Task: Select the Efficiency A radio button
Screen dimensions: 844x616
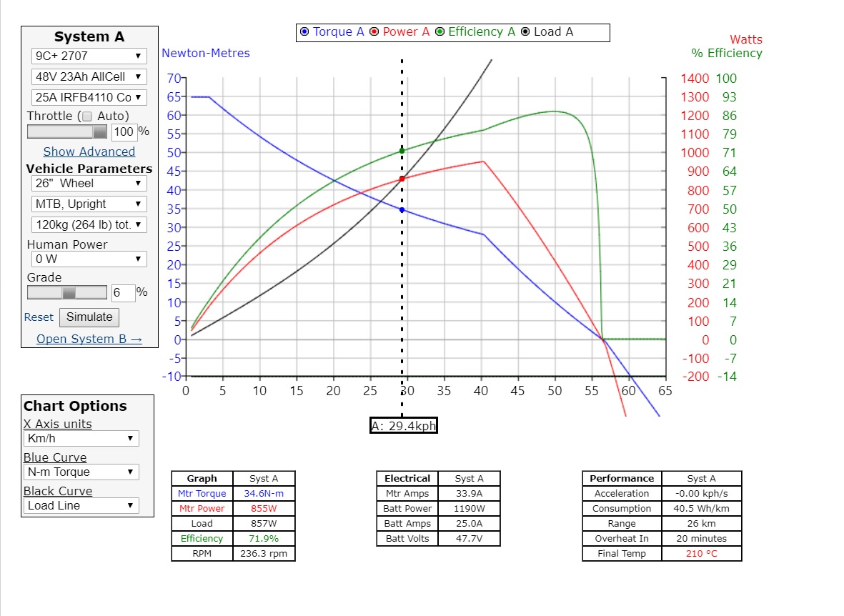Action: 440,32
